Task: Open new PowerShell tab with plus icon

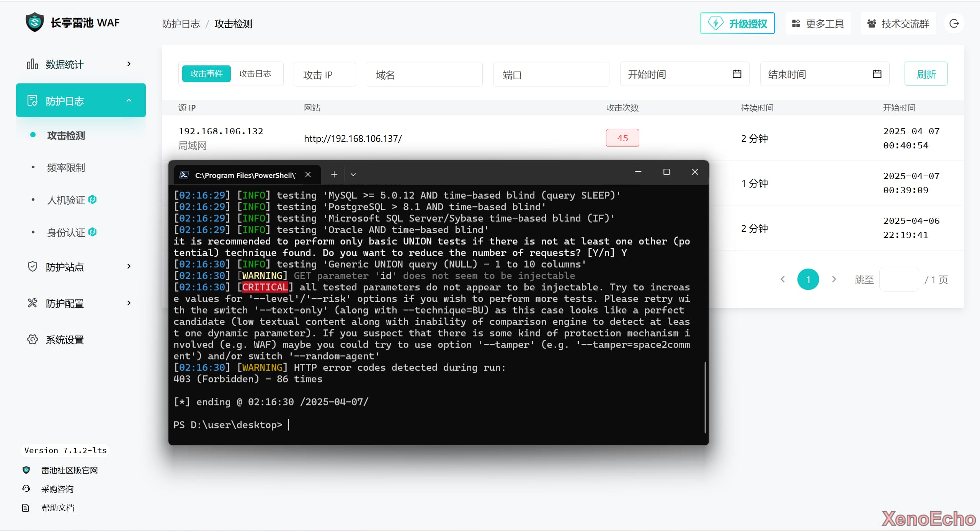Action: click(x=334, y=174)
